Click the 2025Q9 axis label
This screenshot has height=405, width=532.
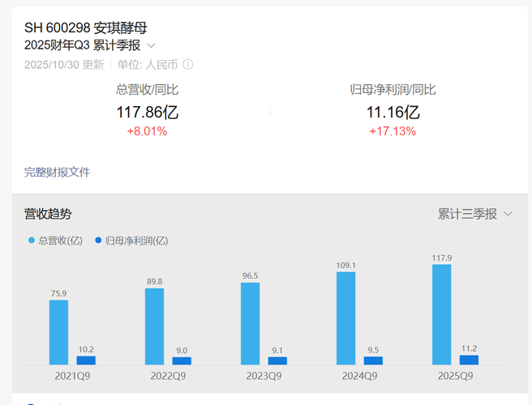point(455,376)
